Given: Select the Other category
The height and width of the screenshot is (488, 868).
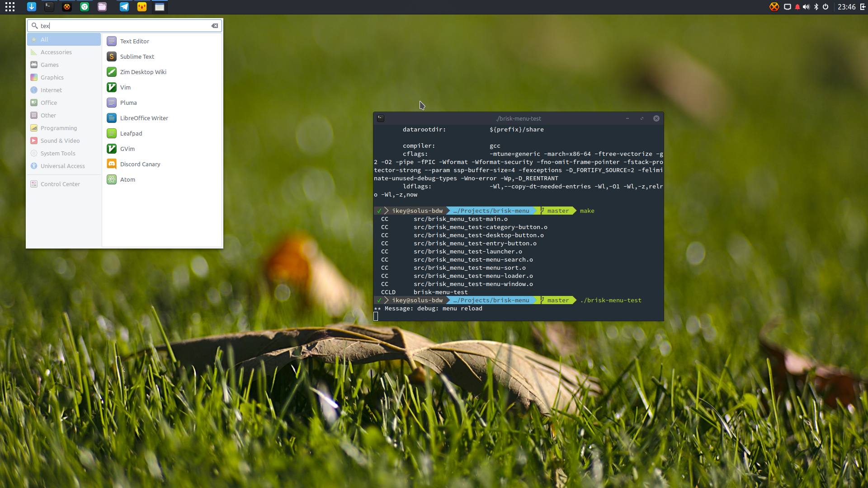Looking at the screenshot, I should pos(64,115).
